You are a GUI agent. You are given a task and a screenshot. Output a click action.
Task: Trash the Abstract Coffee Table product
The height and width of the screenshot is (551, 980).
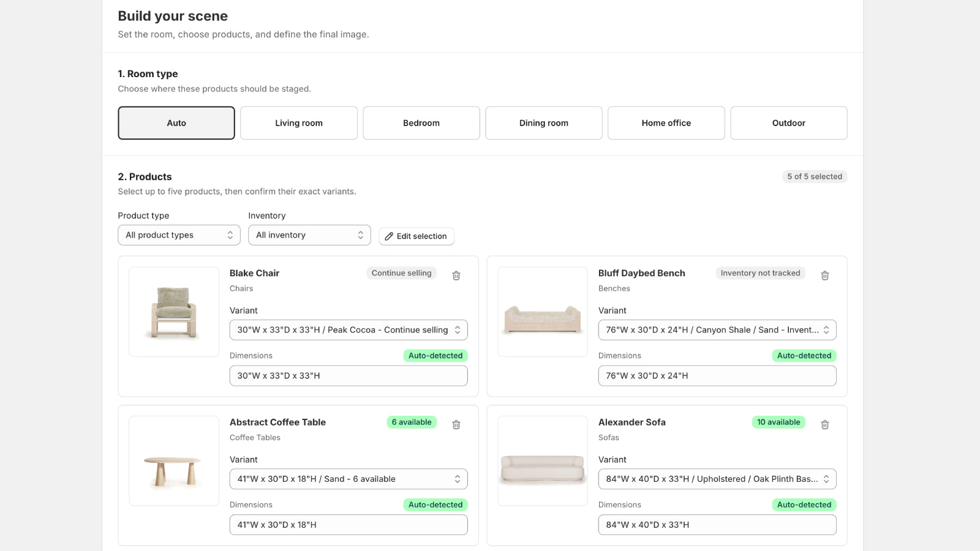click(456, 424)
